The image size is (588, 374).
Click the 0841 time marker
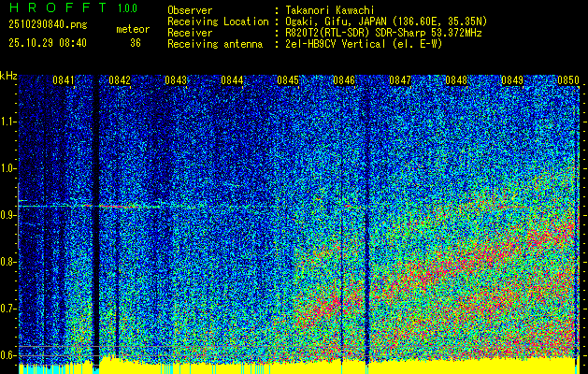tap(64, 80)
